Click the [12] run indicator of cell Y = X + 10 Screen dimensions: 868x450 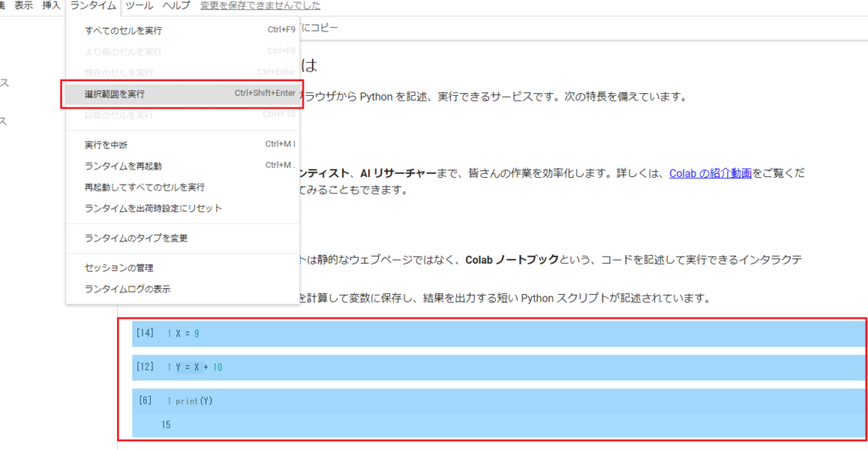[x=145, y=367]
